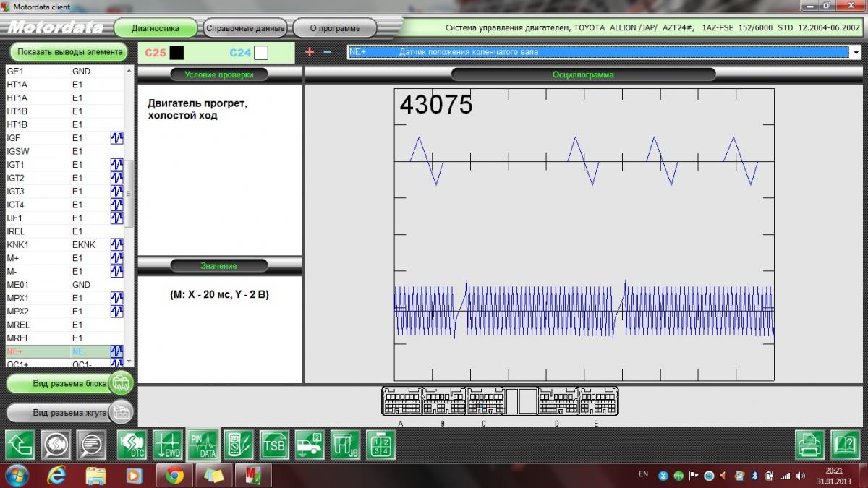This screenshot has width=868, height=488.
Task: Open the EWD wiring diagram tool
Action: 168,445
